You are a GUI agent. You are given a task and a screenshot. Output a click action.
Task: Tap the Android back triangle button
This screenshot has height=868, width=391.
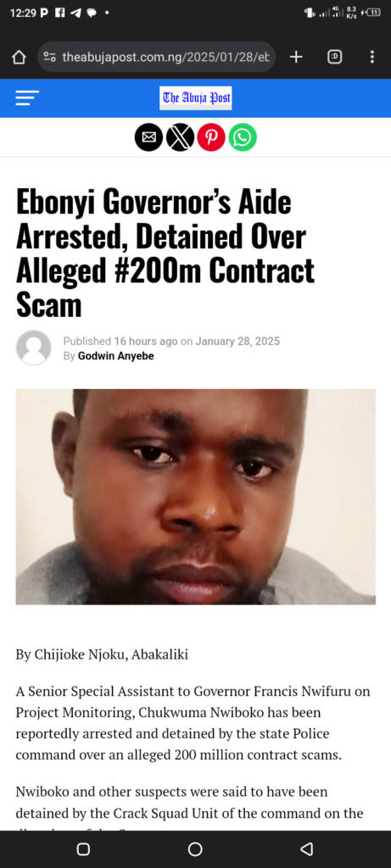pyautogui.click(x=306, y=849)
